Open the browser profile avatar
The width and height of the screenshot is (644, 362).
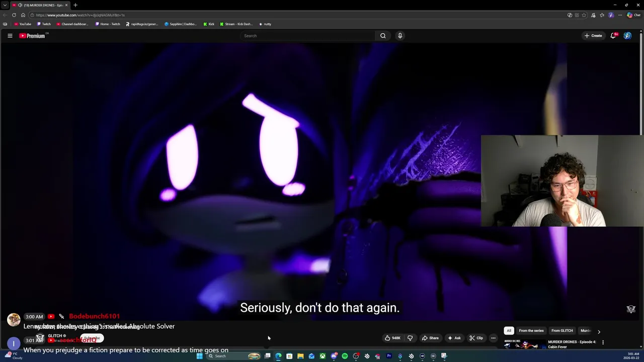[611, 15]
